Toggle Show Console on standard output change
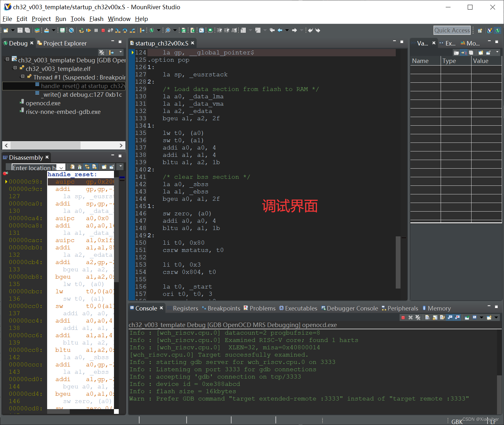The image size is (504, 425). click(x=450, y=317)
